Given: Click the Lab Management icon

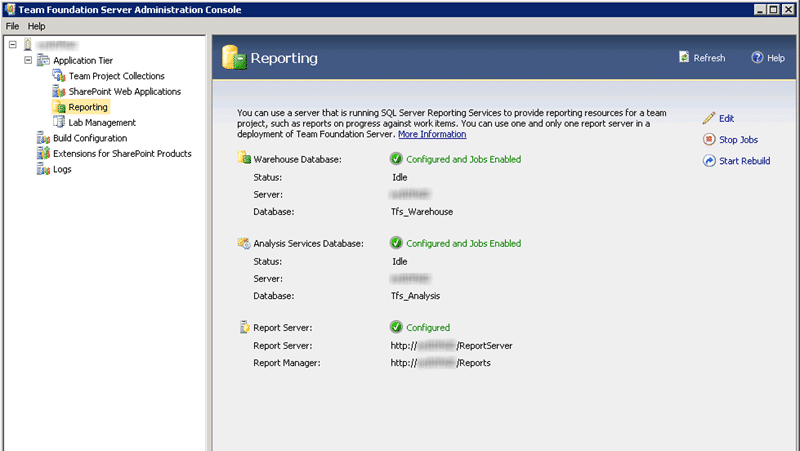Looking at the screenshot, I should click(59, 122).
